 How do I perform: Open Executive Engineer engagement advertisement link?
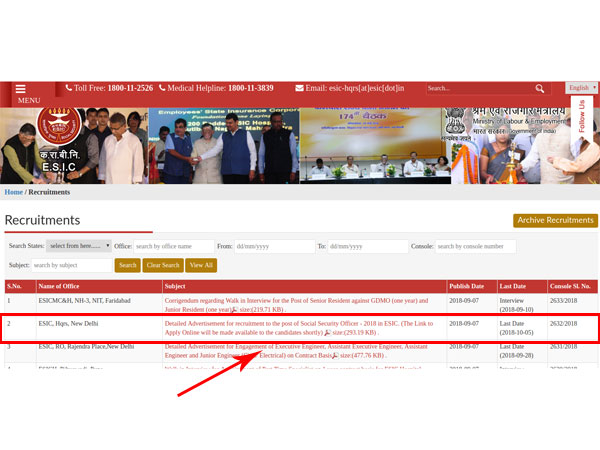tap(296, 351)
